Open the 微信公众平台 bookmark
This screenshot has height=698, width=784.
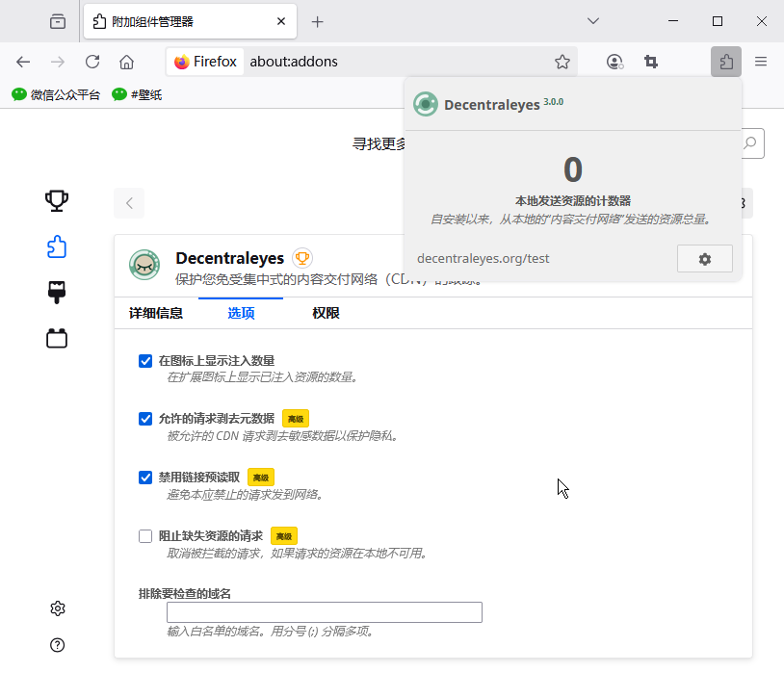(56, 95)
